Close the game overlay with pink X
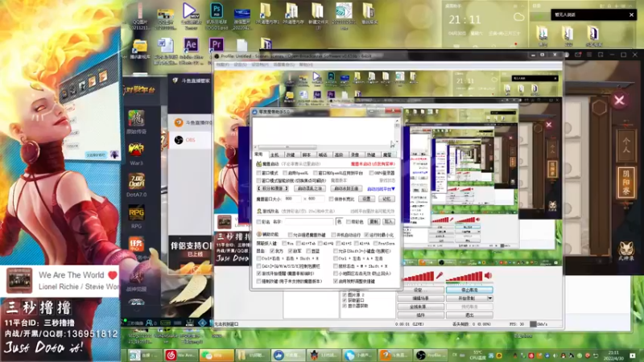The width and height of the screenshot is (644, 362). click(x=619, y=100)
